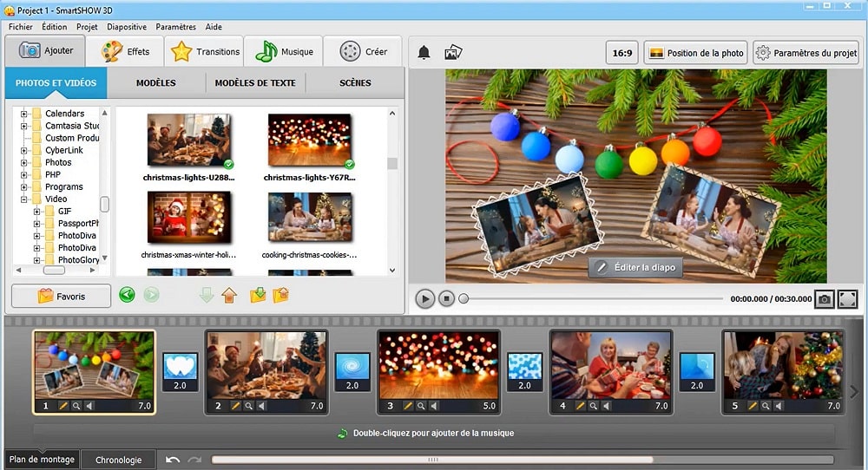Switch to the Effets tab

tap(126, 51)
